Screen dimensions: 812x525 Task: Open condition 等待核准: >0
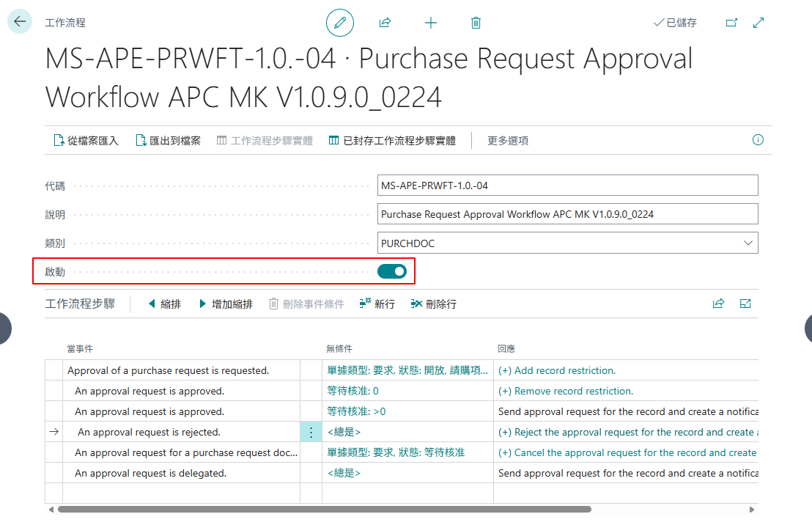pos(356,411)
